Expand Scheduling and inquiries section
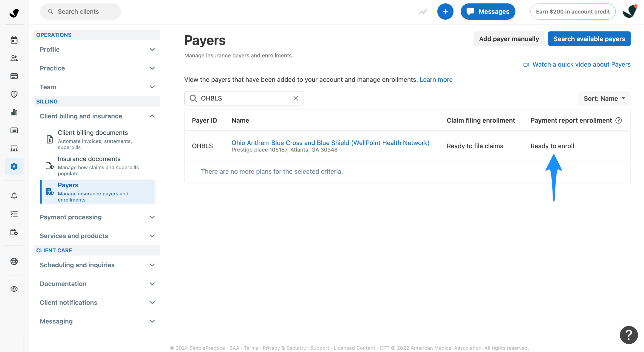This screenshot has height=352, width=644. [x=97, y=265]
